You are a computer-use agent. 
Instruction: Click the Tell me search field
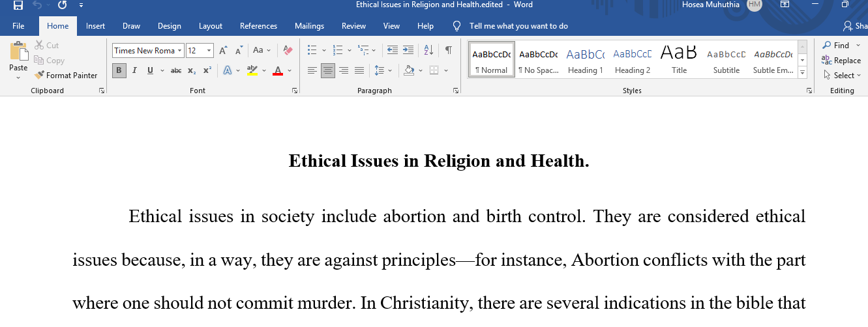(x=518, y=26)
